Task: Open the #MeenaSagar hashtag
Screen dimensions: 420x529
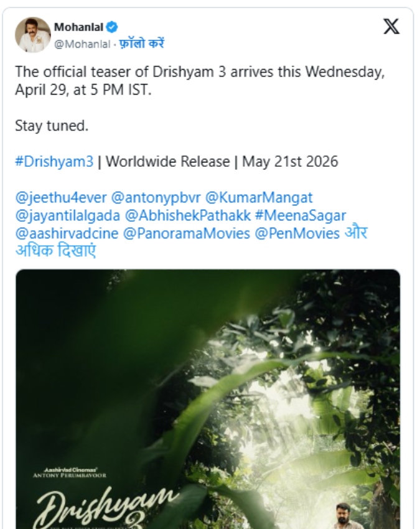Action: tap(300, 216)
